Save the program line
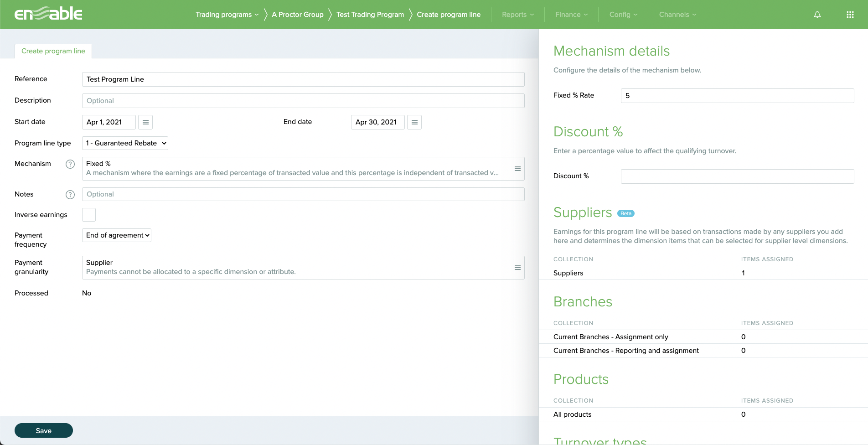The width and height of the screenshot is (868, 445). 44,430
